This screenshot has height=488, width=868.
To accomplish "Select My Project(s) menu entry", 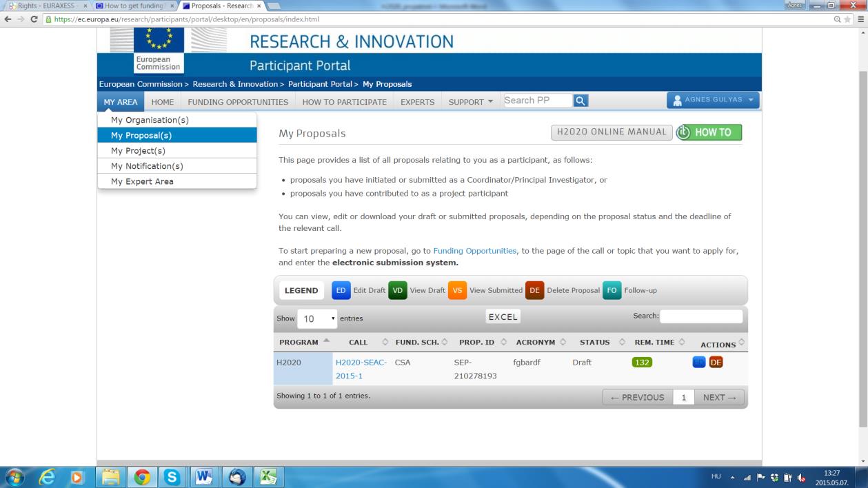I will coord(177,150).
